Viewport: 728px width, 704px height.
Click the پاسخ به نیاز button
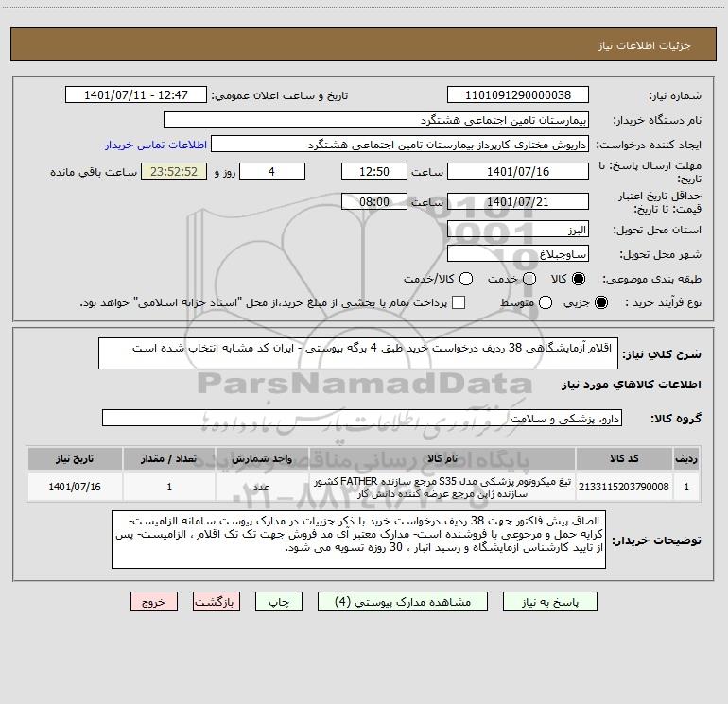point(550,601)
